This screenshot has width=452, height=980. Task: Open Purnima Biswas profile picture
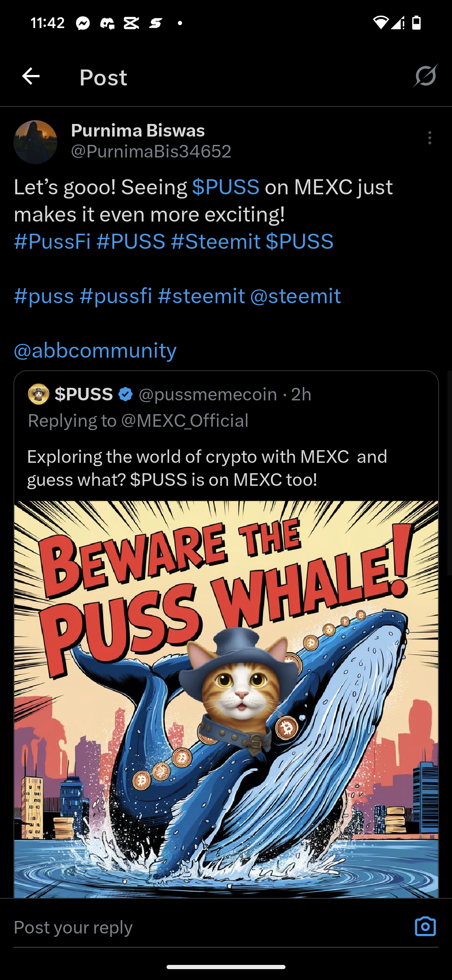36,142
